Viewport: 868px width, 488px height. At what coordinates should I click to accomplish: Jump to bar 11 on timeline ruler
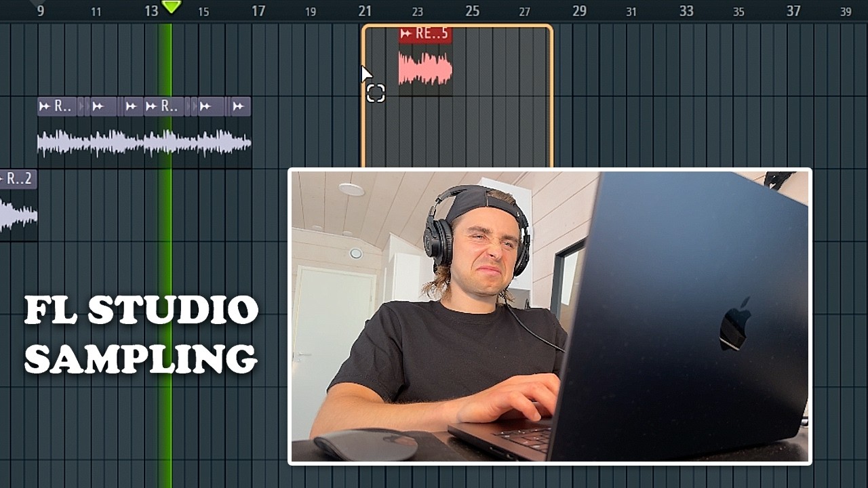coord(96,12)
